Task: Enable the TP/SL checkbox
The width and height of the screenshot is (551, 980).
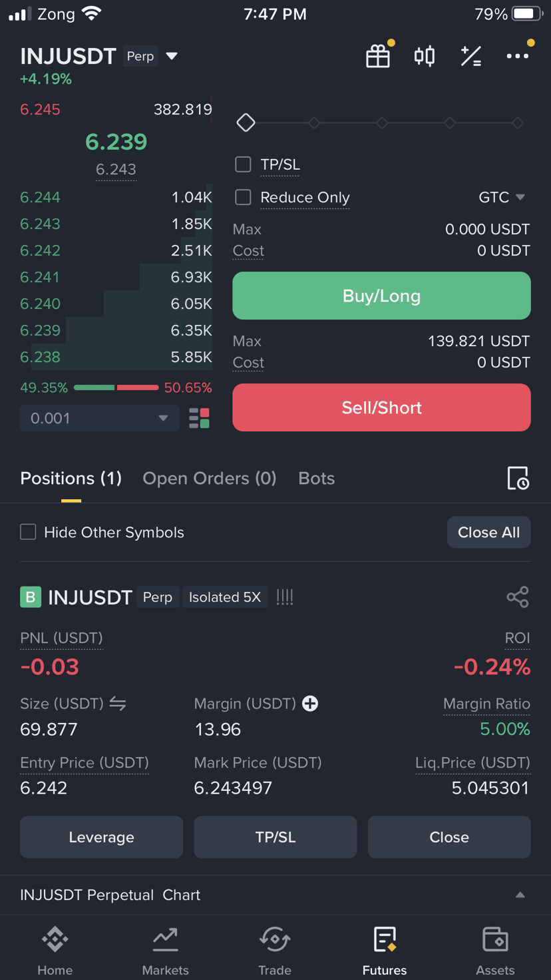Action: pos(244,164)
